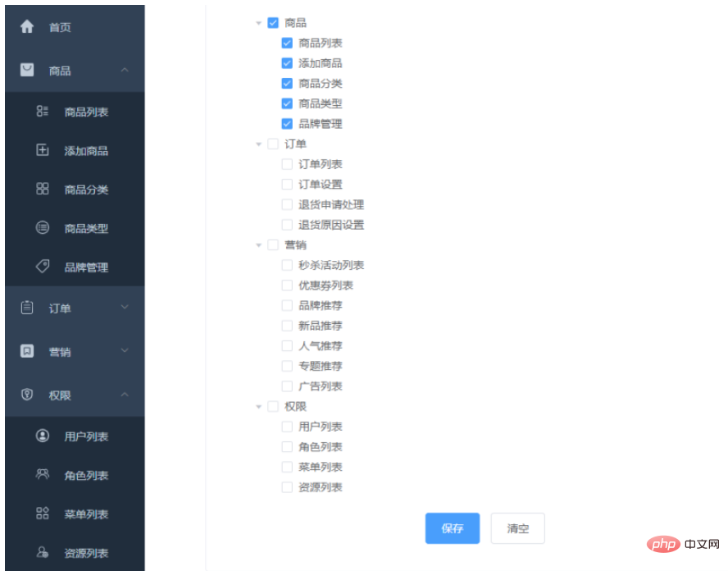Screen dimensions: 728x571
Task: Check the 优惠券列表 checkbox
Action: (x=287, y=285)
